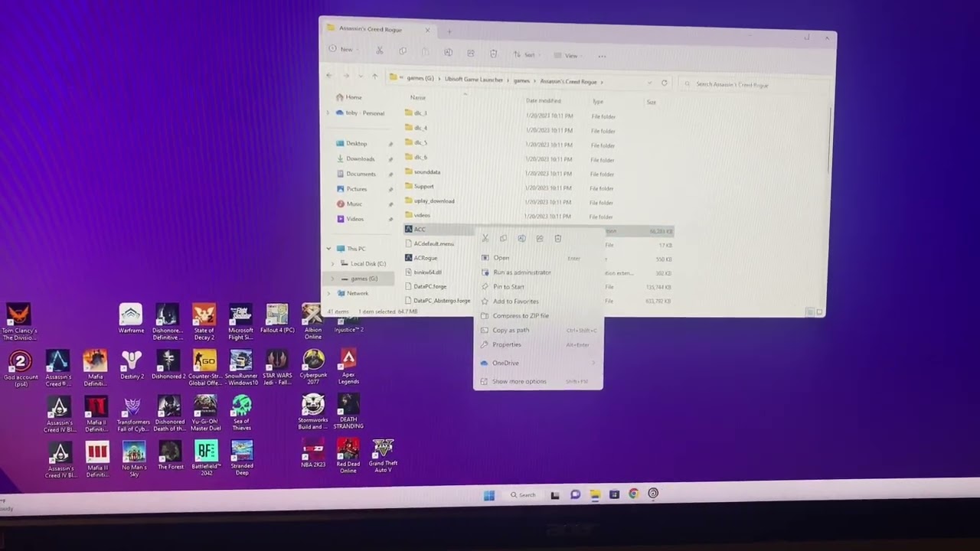
Task: Open the DEATH STRANDING desktop icon
Action: (x=348, y=412)
